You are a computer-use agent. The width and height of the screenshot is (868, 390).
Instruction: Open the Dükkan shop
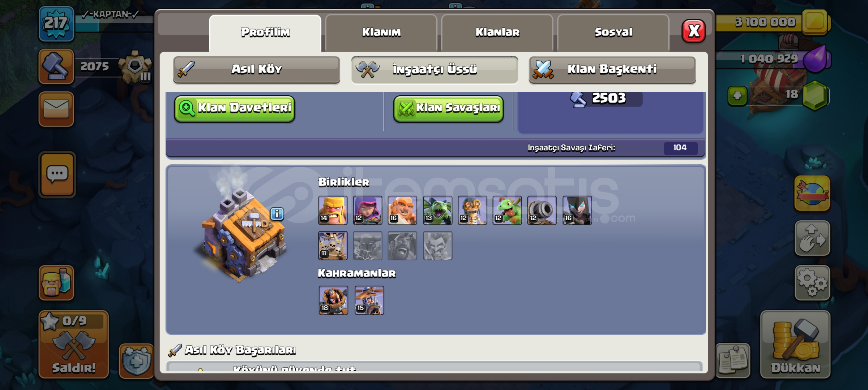click(795, 344)
